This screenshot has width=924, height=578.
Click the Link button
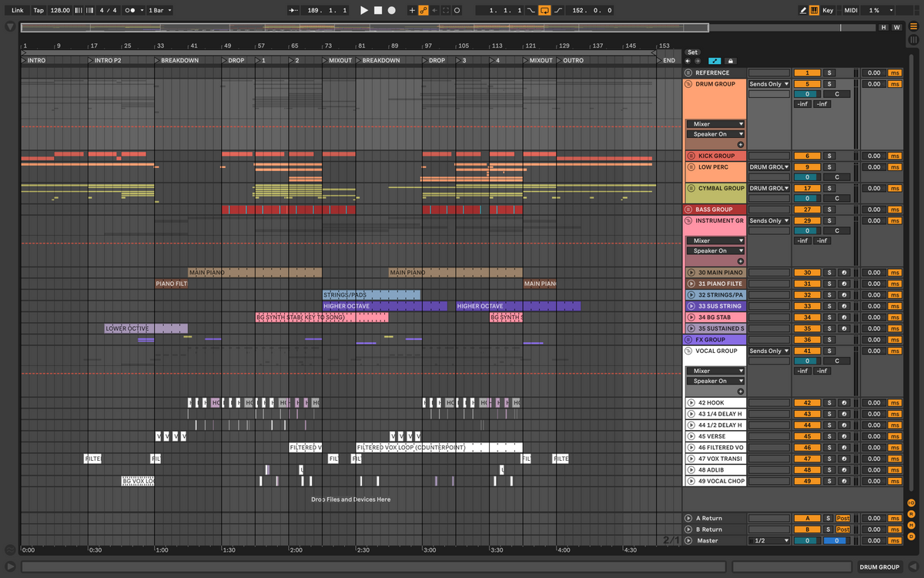17,11
